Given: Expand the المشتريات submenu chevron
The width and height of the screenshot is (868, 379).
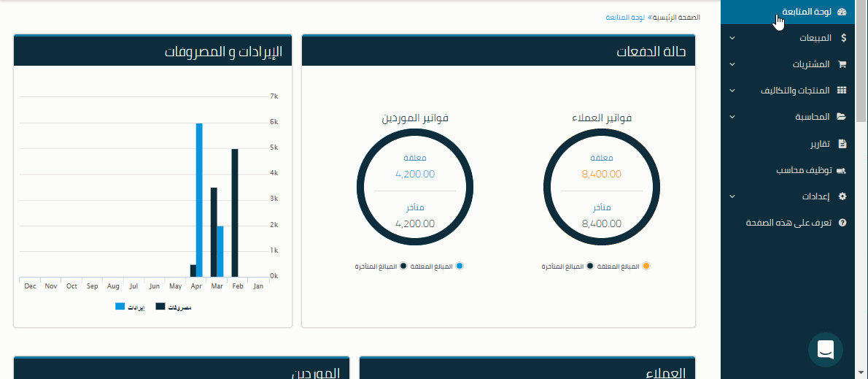Looking at the screenshot, I should point(732,64).
